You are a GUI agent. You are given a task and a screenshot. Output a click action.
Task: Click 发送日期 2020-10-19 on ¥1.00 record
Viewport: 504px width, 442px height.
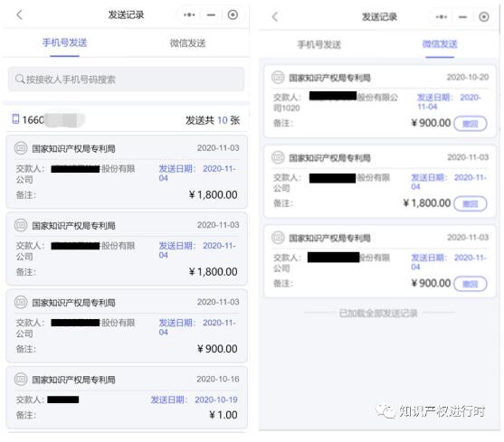tap(195, 400)
